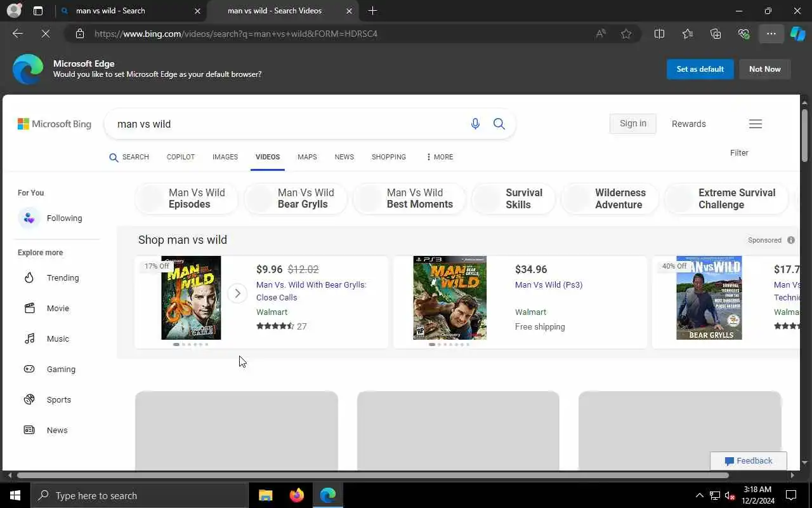This screenshot has width=812, height=508.
Task: Open the Movie category in sidebar
Action: (x=46, y=309)
